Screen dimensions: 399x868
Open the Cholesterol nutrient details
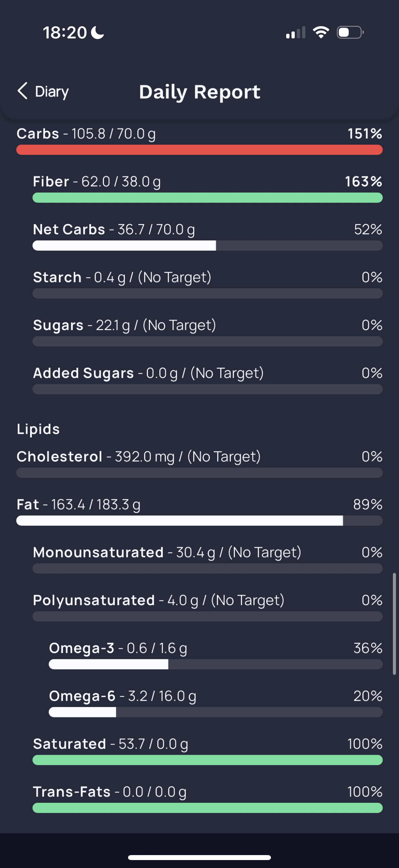click(x=199, y=463)
